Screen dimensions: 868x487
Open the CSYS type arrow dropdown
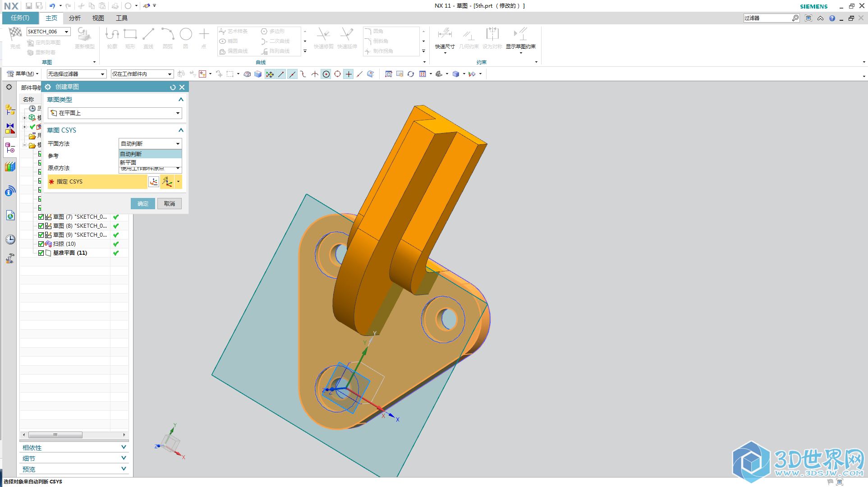point(178,182)
